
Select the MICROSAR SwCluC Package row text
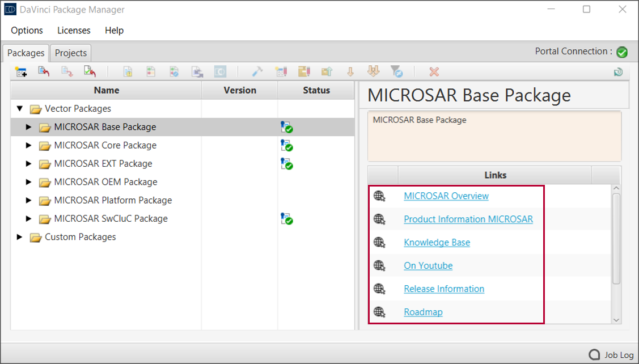[111, 219]
